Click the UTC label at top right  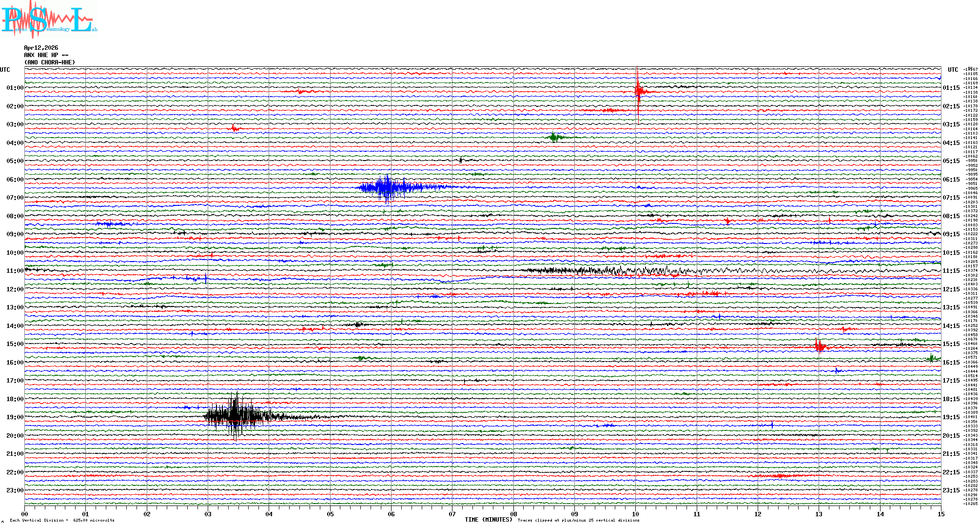tap(953, 70)
